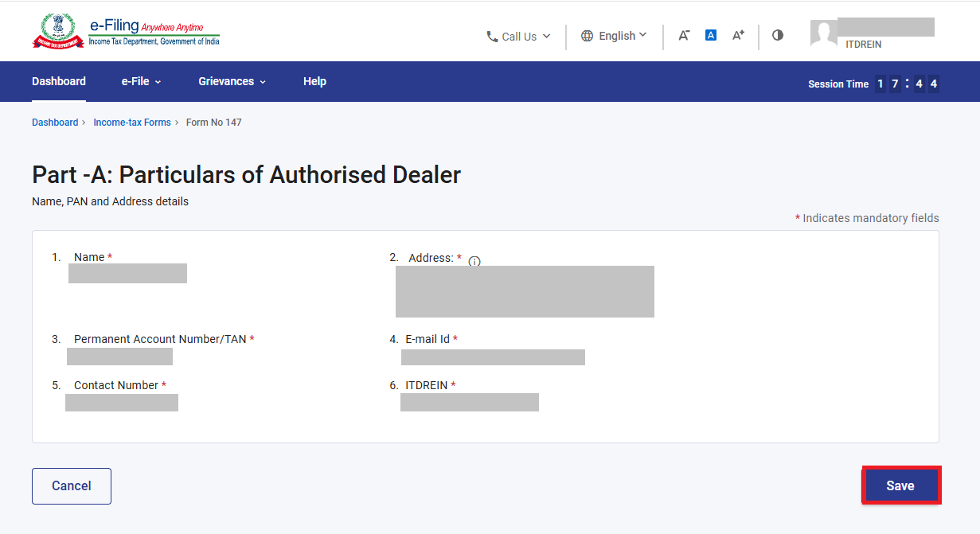980x534 pixels.
Task: Toggle the high contrast mode icon
Action: coord(778,35)
